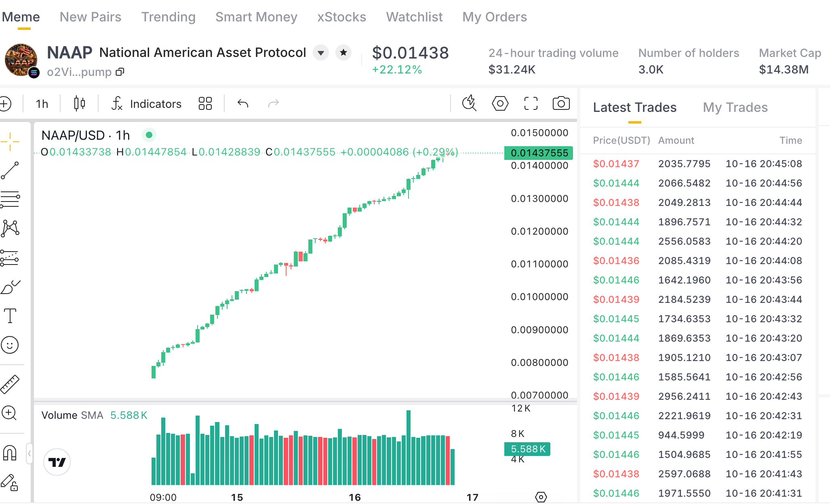The width and height of the screenshot is (830, 504).
Task: Take a chart snapshot with camera
Action: 561,103
